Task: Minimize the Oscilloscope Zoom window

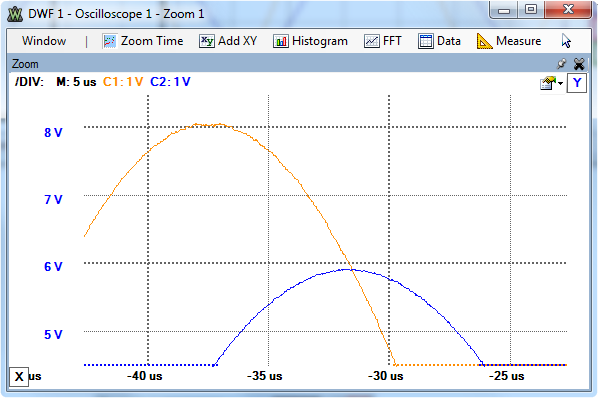Action: tap(504, 10)
